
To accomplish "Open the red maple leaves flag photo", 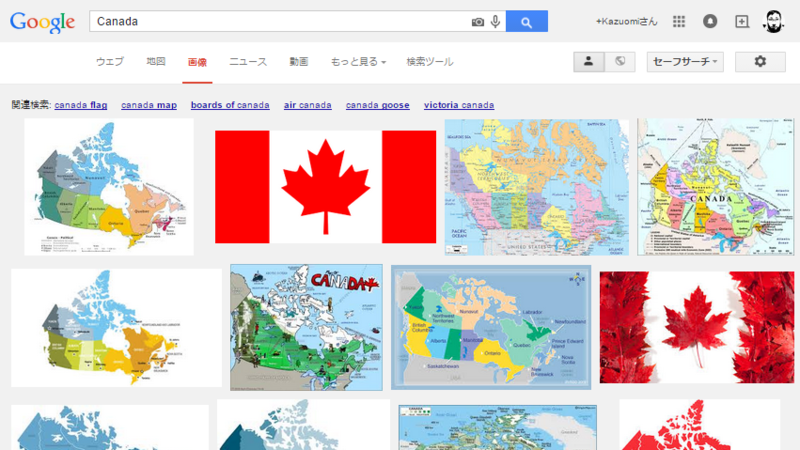I will pos(697,327).
